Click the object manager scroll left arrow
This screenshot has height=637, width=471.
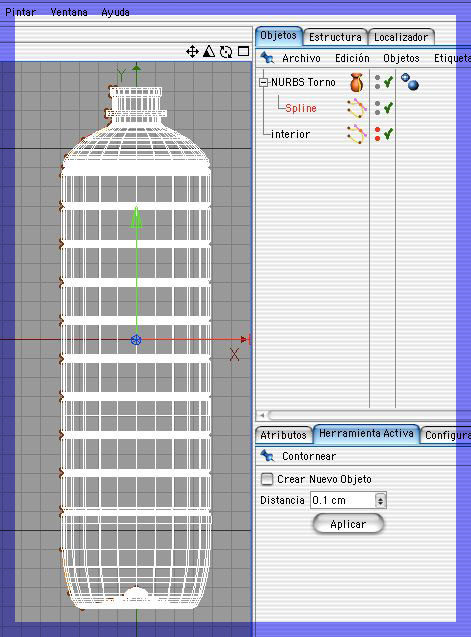262,415
